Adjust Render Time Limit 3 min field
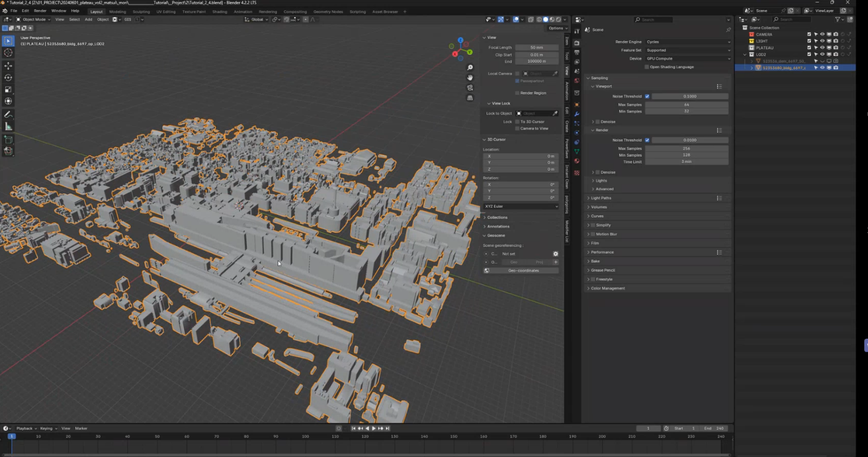The image size is (868, 457). (687, 162)
